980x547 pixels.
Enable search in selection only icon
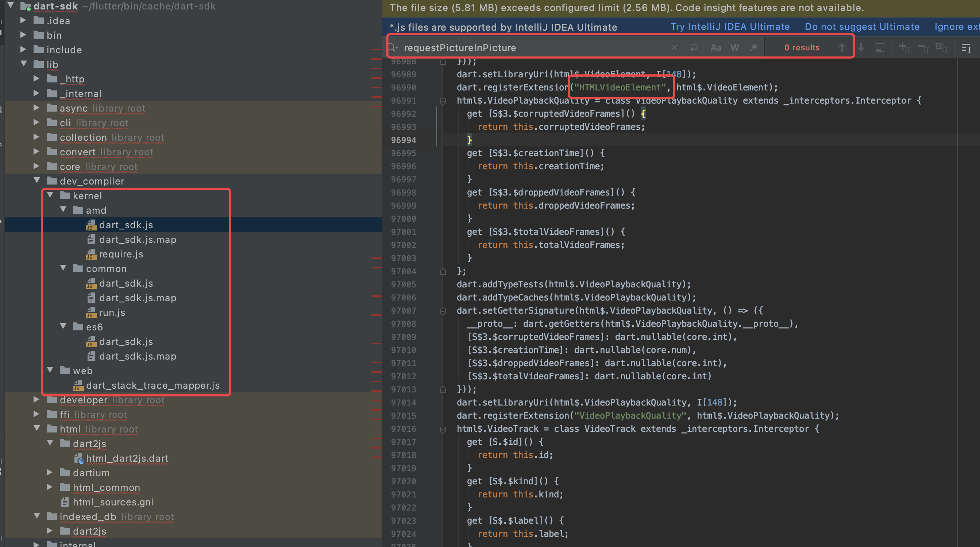880,47
